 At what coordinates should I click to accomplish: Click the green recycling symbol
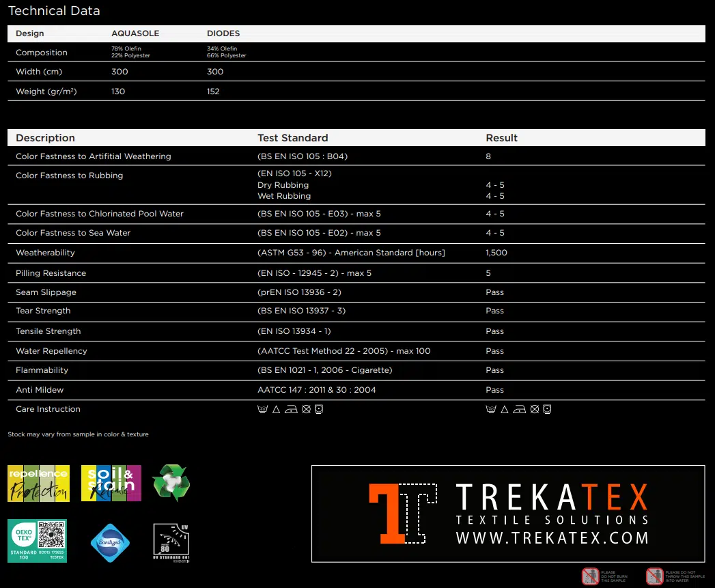click(x=171, y=483)
